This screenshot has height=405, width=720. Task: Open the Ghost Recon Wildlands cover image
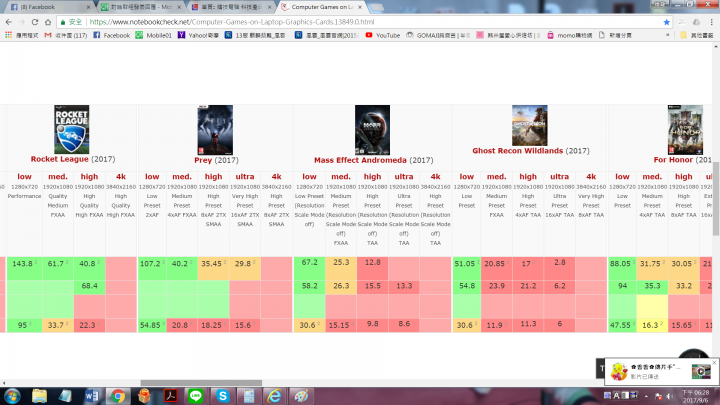(529, 125)
